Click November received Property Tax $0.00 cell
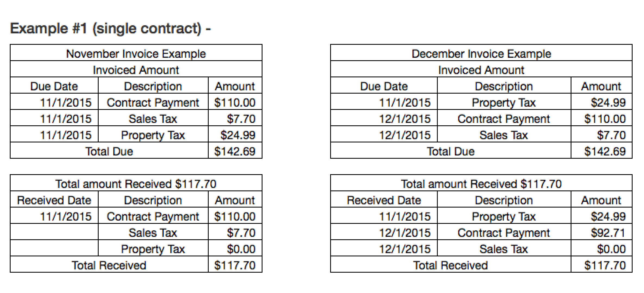 pyautogui.click(x=235, y=249)
